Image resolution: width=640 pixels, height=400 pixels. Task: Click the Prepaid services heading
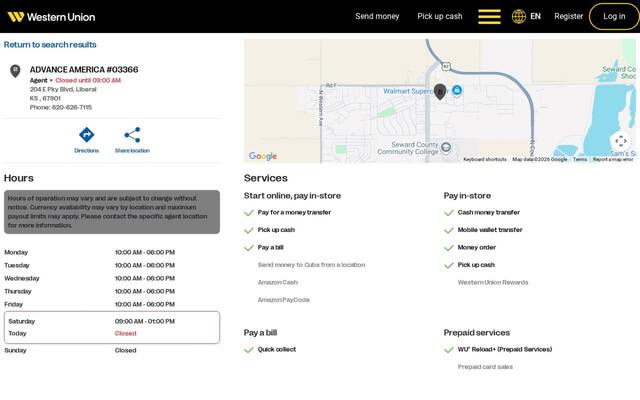(x=477, y=333)
